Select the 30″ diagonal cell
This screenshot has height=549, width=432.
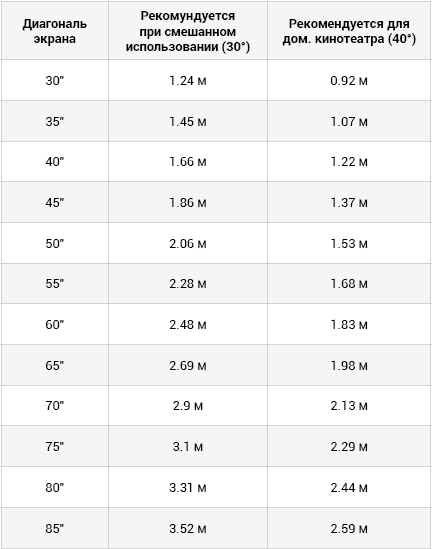(x=55, y=81)
